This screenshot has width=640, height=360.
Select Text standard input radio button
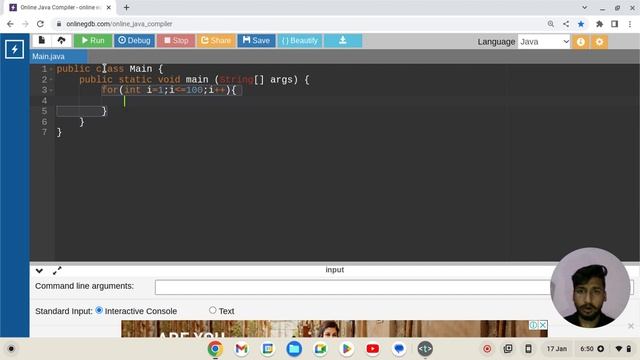point(213,310)
